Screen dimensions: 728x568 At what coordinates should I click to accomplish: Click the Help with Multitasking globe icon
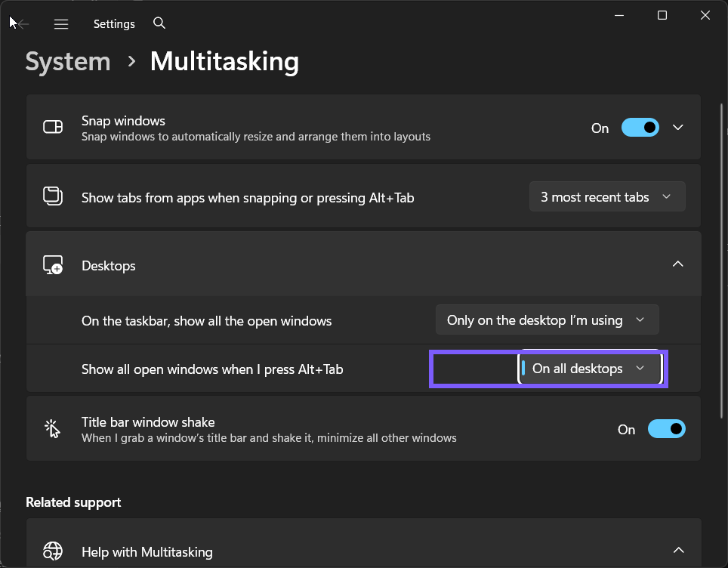(52, 551)
